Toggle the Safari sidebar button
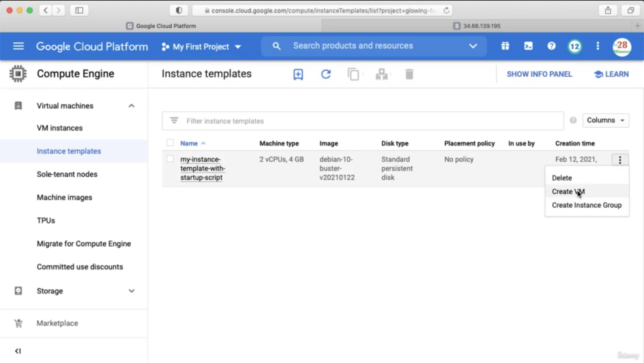 click(x=79, y=10)
